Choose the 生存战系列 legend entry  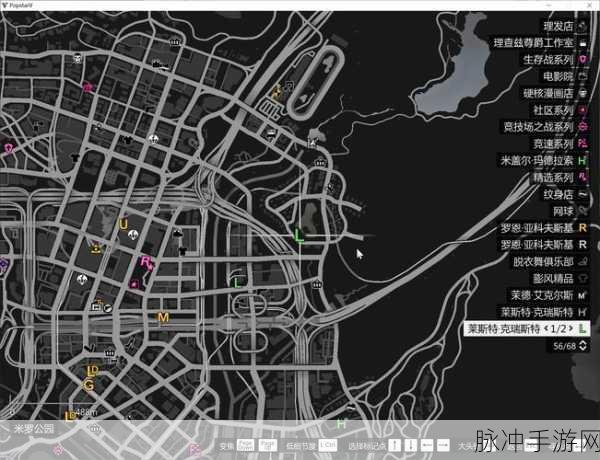pos(555,60)
